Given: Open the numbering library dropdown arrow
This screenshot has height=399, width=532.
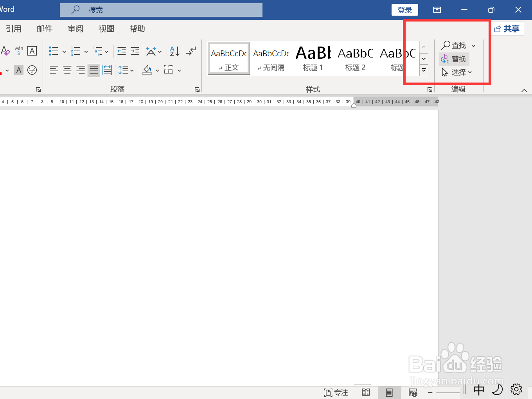Looking at the screenshot, I should click(86, 51).
